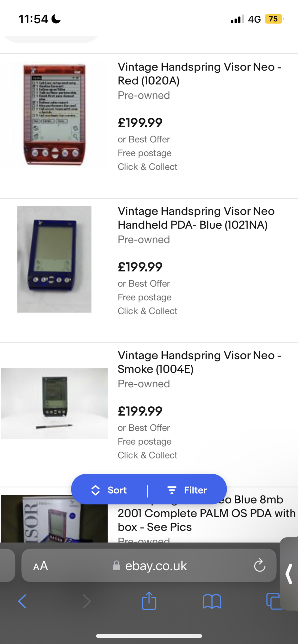Open Visor Neo Handheld PDA Blue listing
The width and height of the screenshot is (298, 644).
coord(196,218)
